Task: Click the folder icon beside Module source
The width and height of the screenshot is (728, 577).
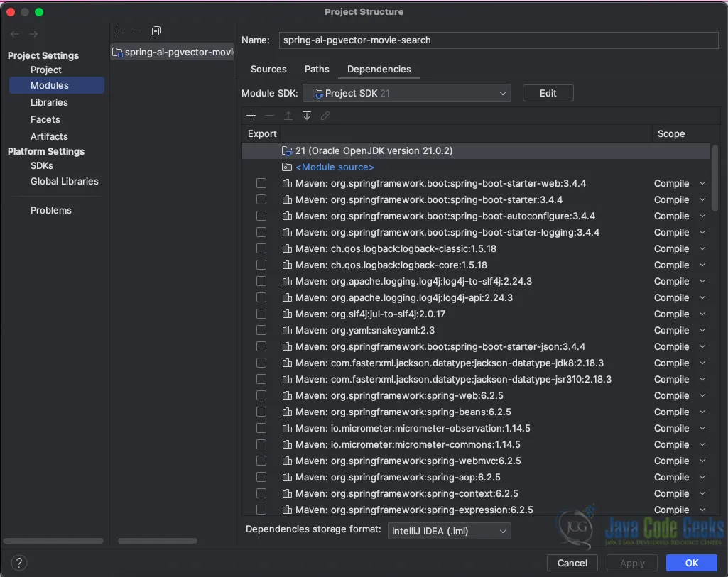Action: click(x=287, y=167)
